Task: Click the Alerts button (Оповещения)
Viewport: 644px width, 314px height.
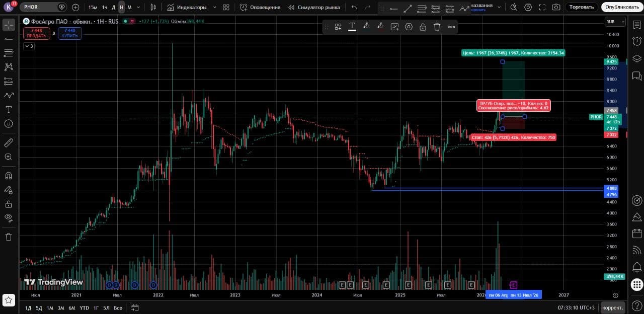Action: pyautogui.click(x=260, y=8)
